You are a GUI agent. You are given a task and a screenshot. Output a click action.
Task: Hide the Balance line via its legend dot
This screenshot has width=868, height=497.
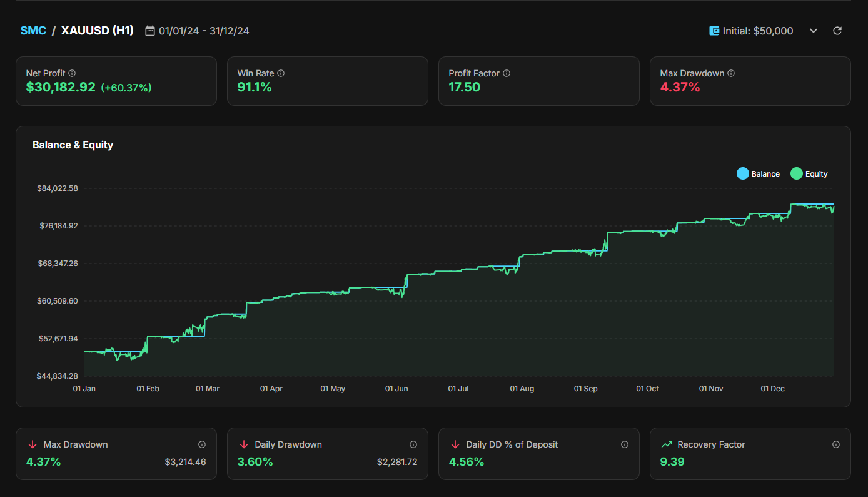coord(742,173)
